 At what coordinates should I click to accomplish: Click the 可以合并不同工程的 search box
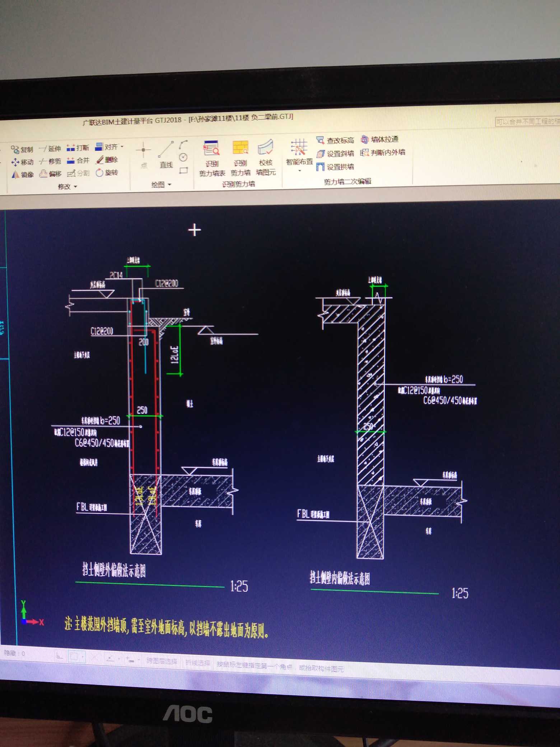tap(527, 121)
